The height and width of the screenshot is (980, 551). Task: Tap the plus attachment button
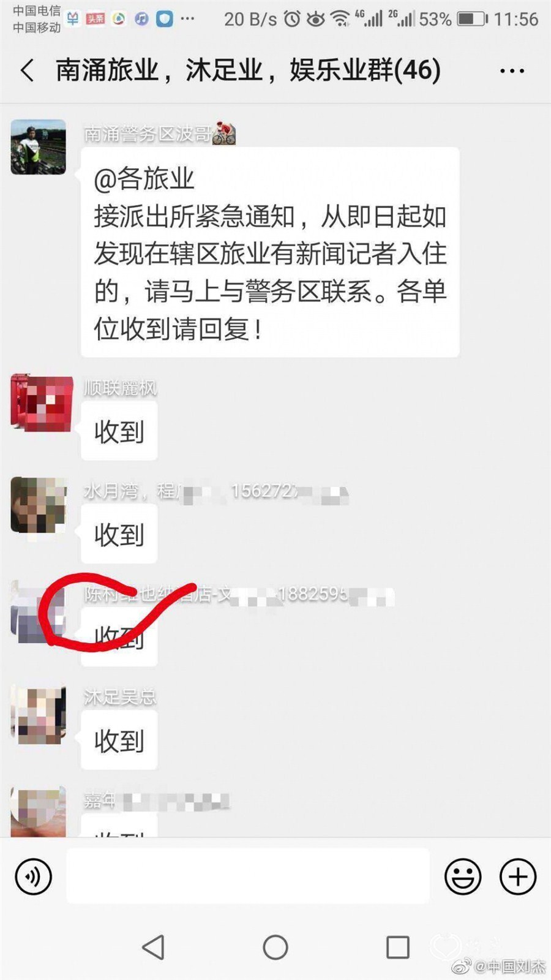[518, 876]
